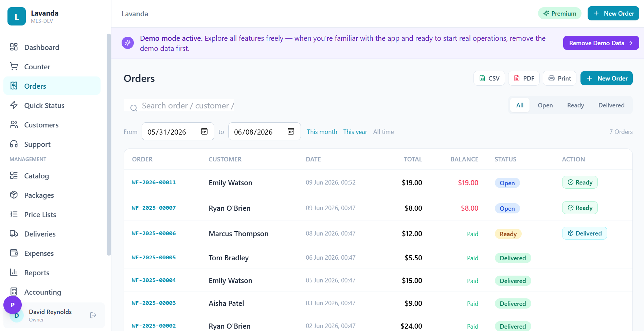Open Quick Status via the lightning icon
644x331 pixels.
14,105
